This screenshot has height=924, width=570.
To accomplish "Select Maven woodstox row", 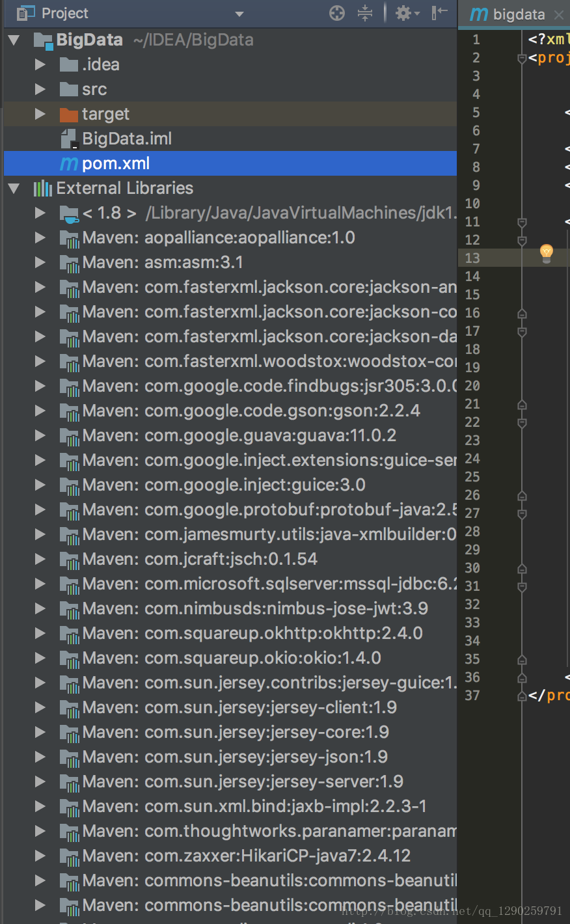I will 230,361.
